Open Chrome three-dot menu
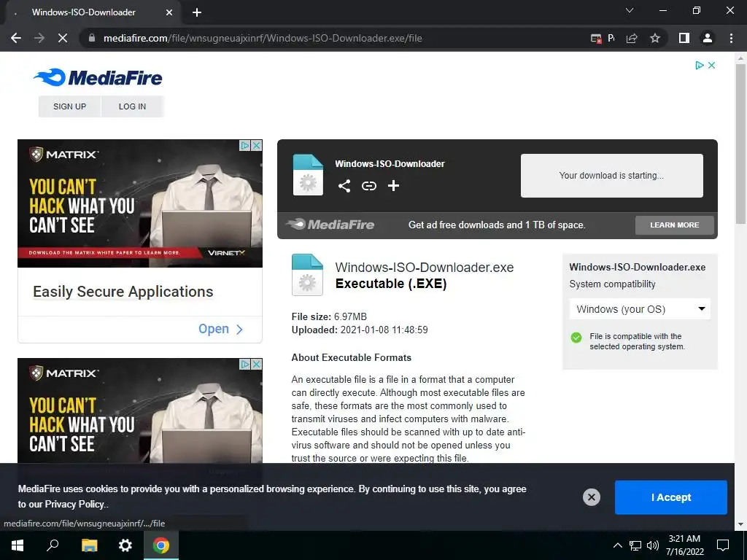747x560 pixels. (x=731, y=38)
